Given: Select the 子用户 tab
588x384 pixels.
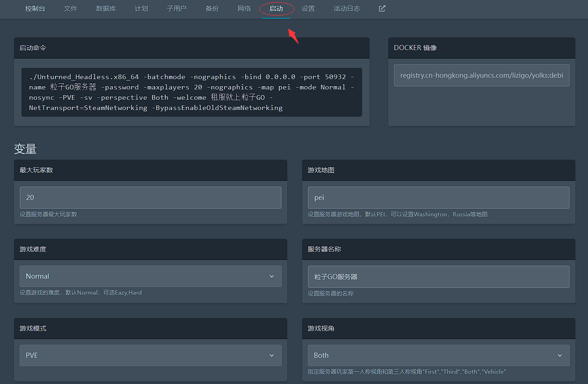Looking at the screenshot, I should click(176, 8).
